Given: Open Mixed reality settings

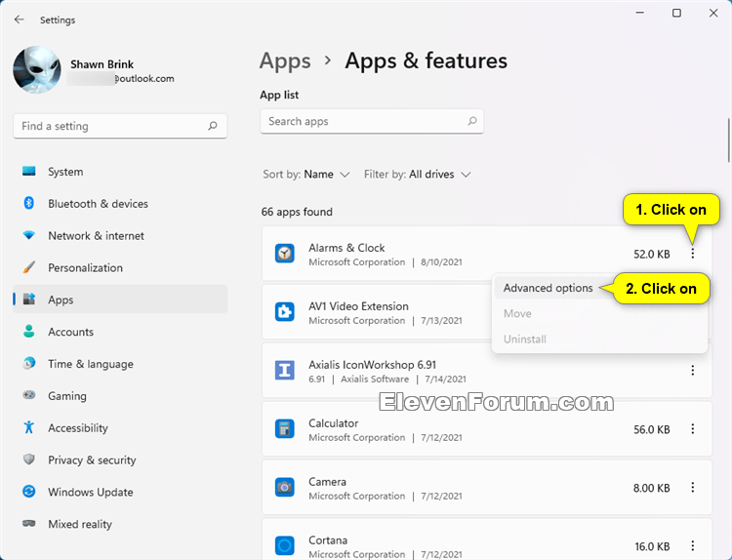Looking at the screenshot, I should coord(120,524).
